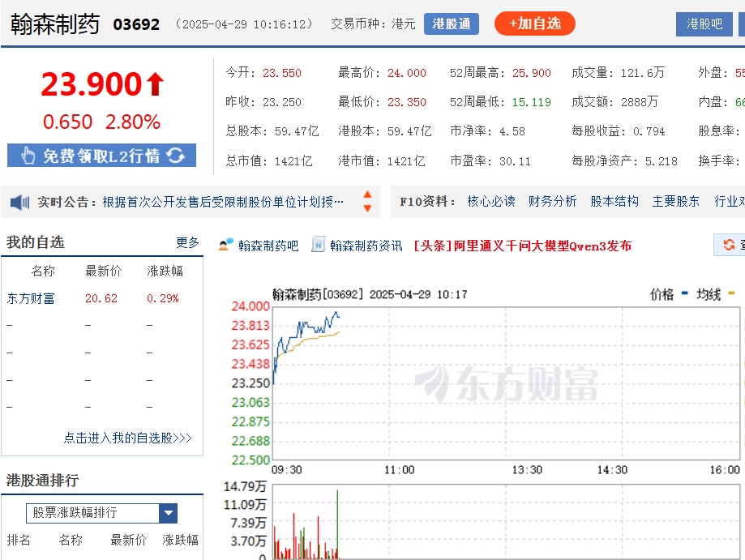Click the 2.80% change percentage
The image size is (745, 560).
[x=133, y=122]
